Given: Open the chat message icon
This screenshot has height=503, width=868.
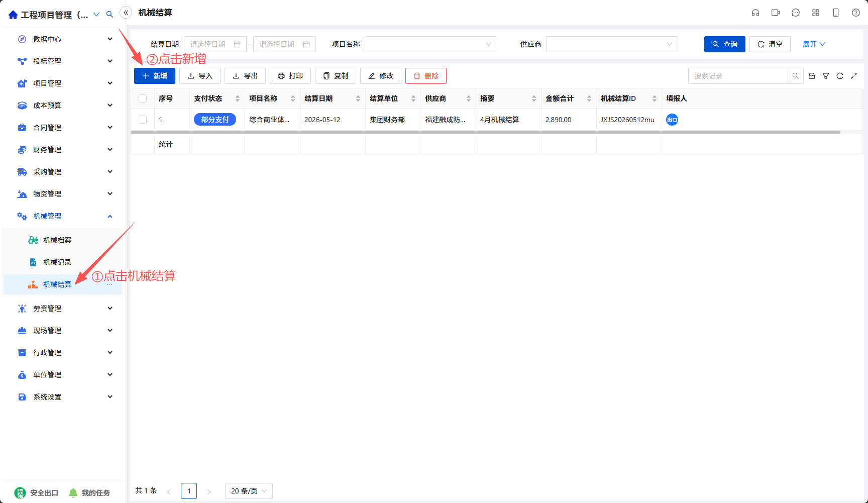Looking at the screenshot, I should (796, 13).
